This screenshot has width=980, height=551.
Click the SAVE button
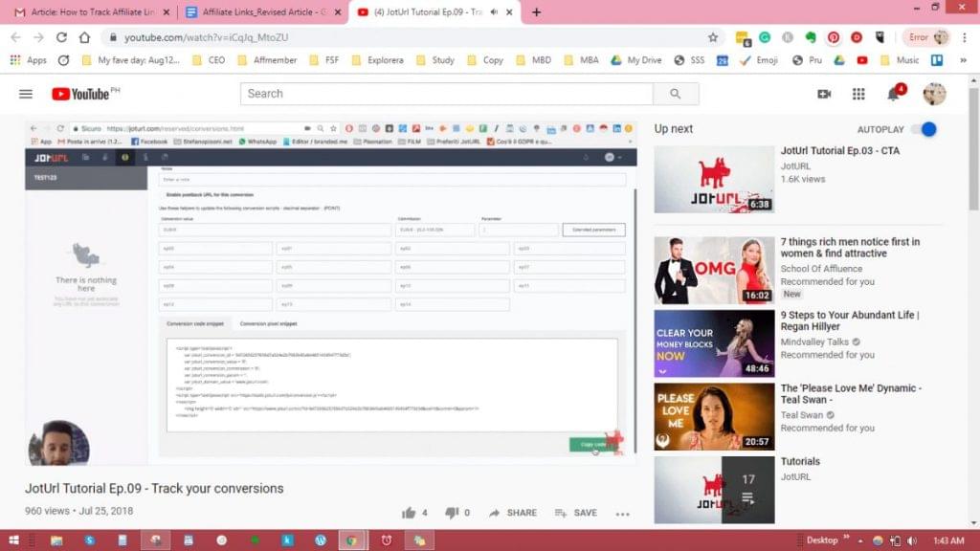(576, 513)
